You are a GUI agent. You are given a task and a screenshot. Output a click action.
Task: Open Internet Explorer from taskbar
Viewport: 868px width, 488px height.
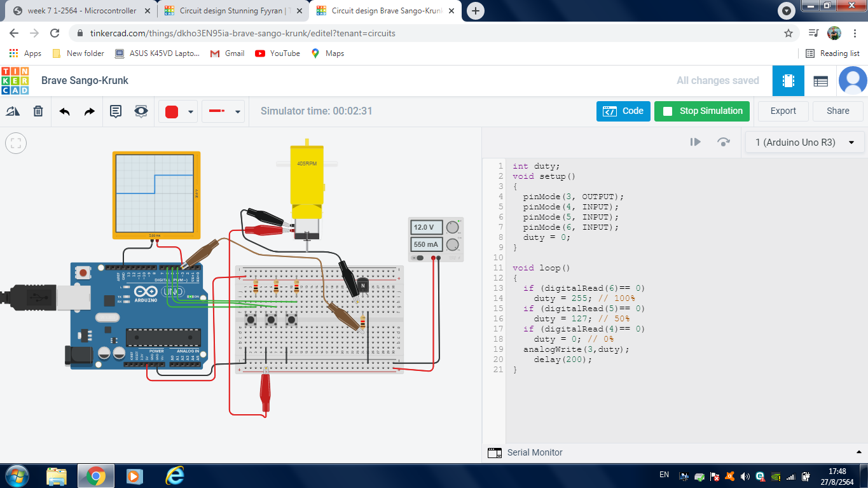point(174,475)
